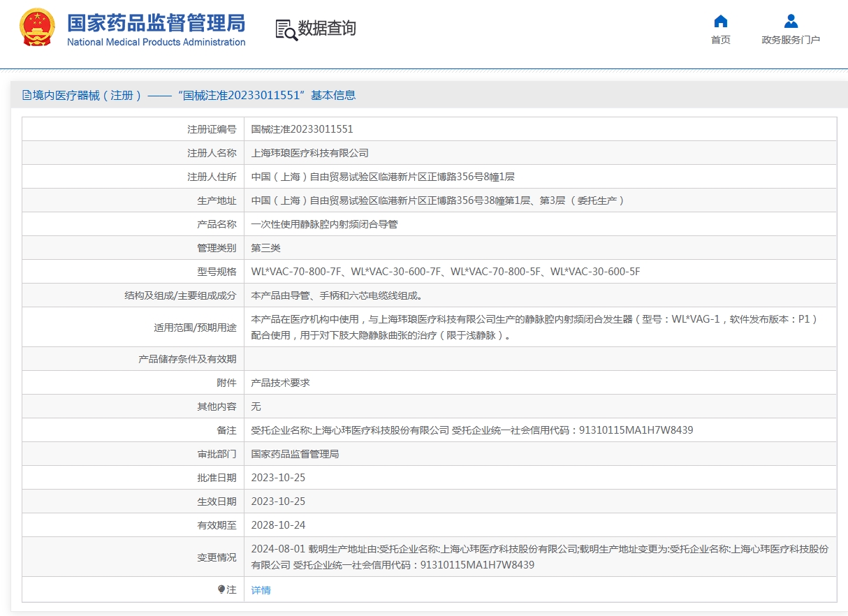Click 国家药品监督管理局 site title
Viewport: 848px width, 616px height.
(x=156, y=22)
